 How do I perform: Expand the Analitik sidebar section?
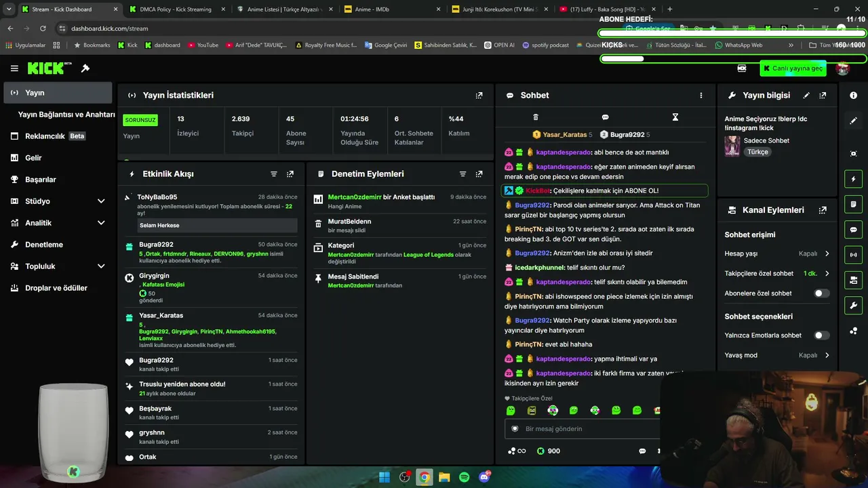pos(101,223)
